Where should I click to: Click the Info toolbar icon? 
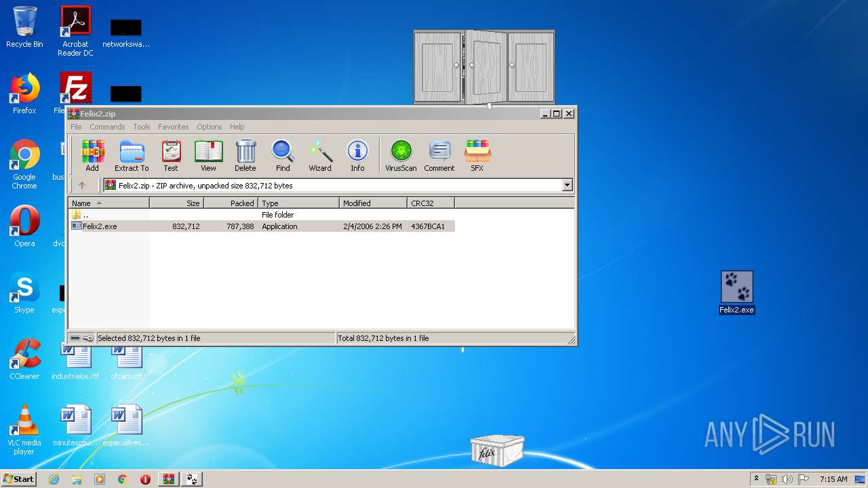point(357,156)
